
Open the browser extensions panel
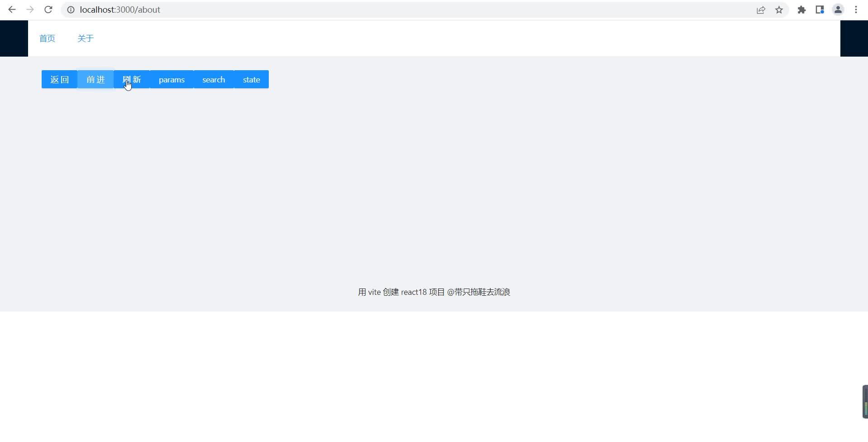801,10
